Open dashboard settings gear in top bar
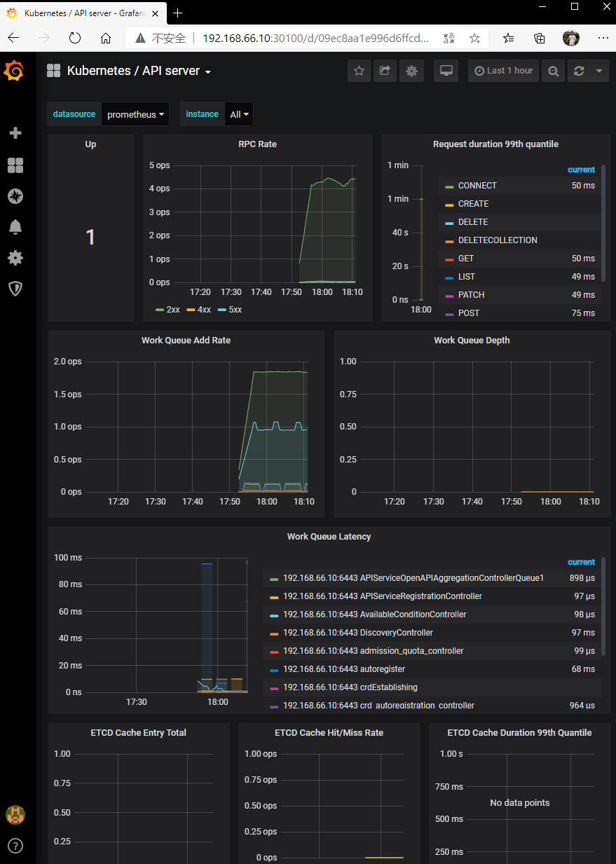 click(x=411, y=71)
